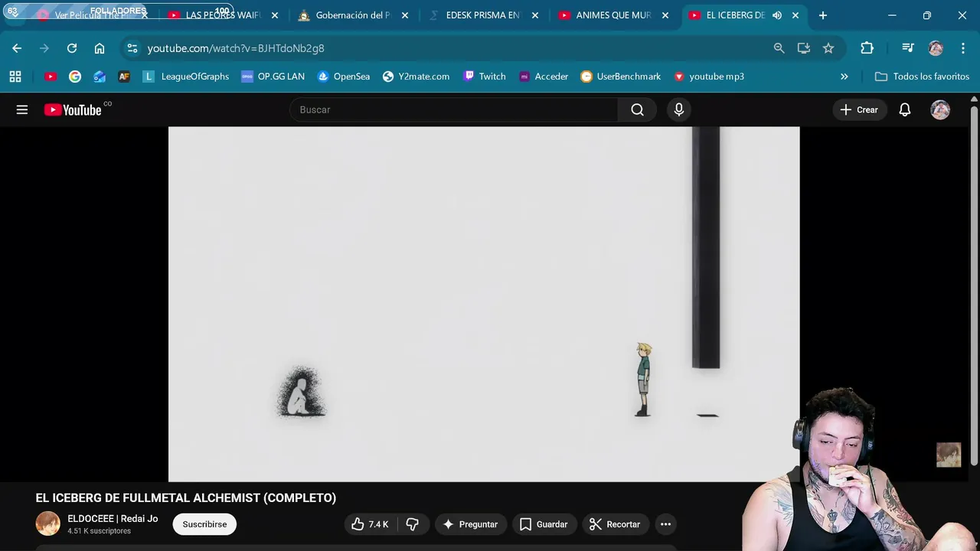Go back in browser history
980x551 pixels.
point(17,48)
